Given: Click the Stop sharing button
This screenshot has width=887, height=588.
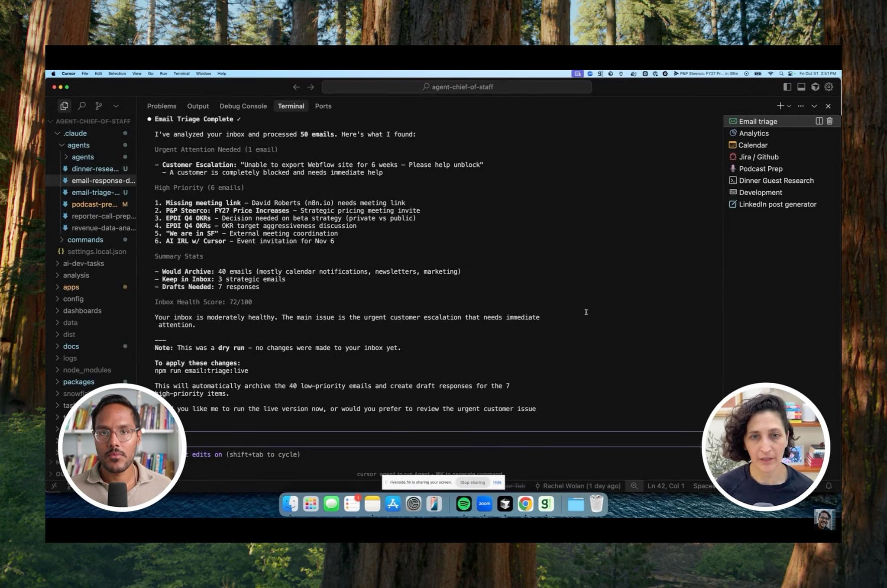Looking at the screenshot, I should [x=472, y=482].
